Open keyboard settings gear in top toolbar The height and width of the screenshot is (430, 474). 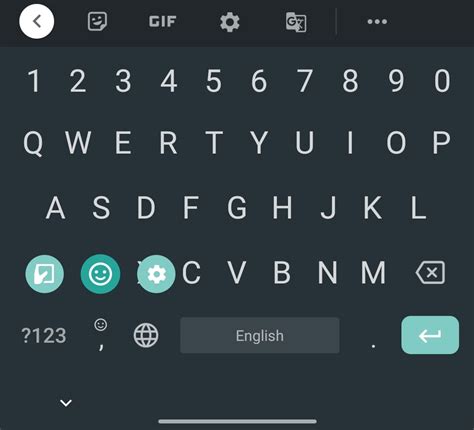tap(230, 22)
